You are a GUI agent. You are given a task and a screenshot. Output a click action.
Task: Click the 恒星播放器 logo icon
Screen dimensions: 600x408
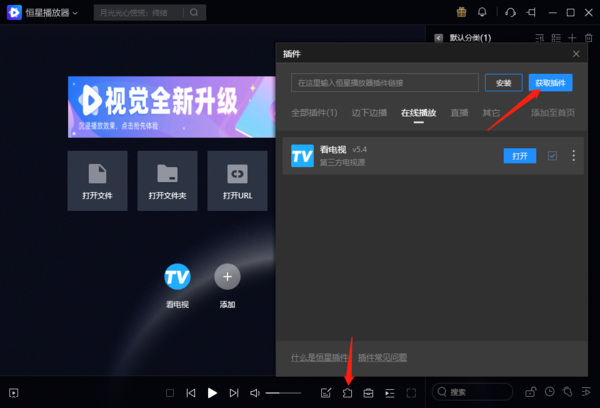14,13
